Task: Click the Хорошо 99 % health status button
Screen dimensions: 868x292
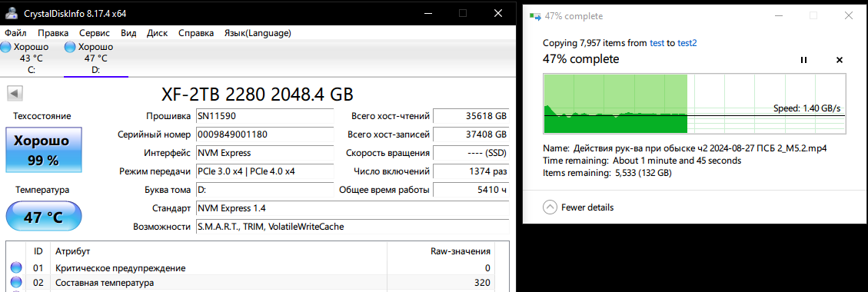Action: point(44,150)
